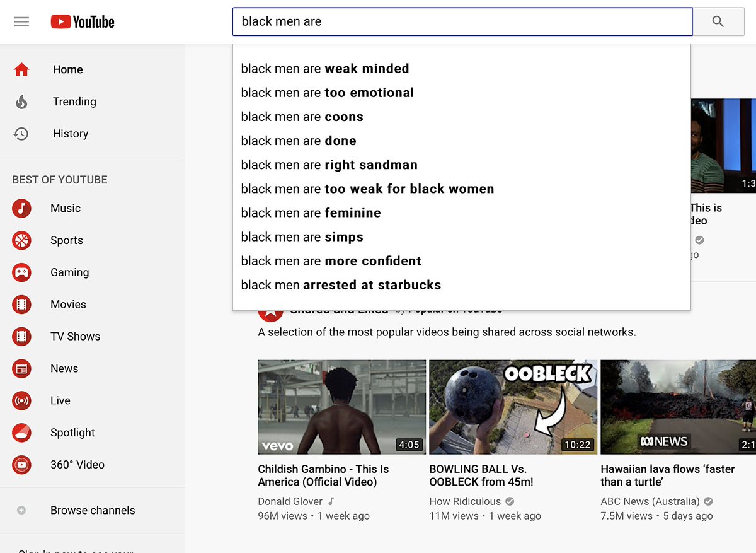Focus the search box containing 'black men are'
The image size is (756, 553).
(x=462, y=21)
